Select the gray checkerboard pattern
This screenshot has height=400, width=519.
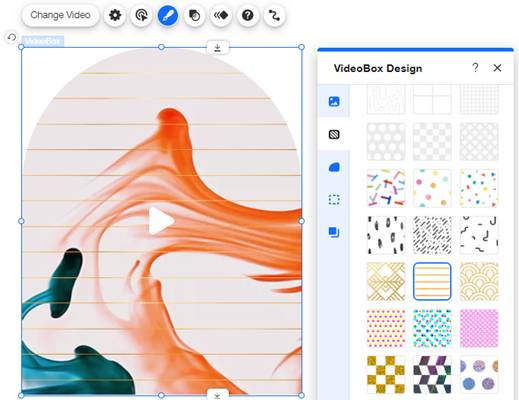click(432, 142)
